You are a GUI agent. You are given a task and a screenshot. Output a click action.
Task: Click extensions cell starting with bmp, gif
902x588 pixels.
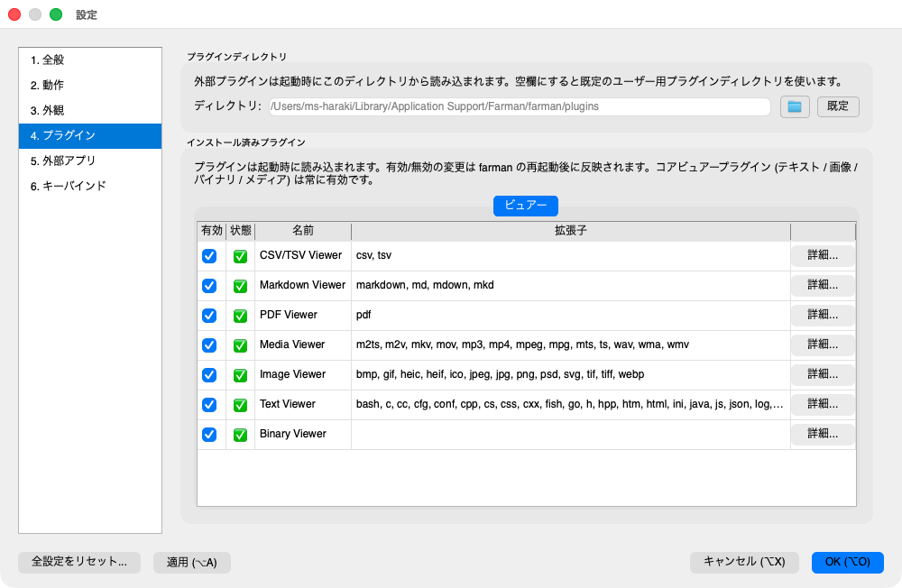pyautogui.click(x=571, y=375)
